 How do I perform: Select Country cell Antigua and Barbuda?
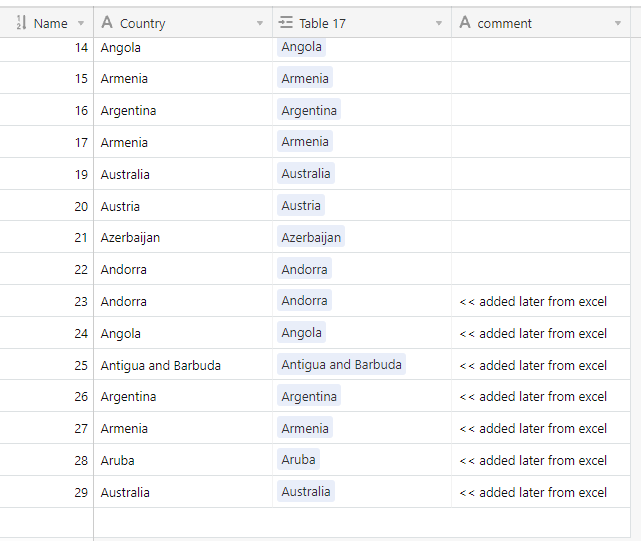(183, 364)
